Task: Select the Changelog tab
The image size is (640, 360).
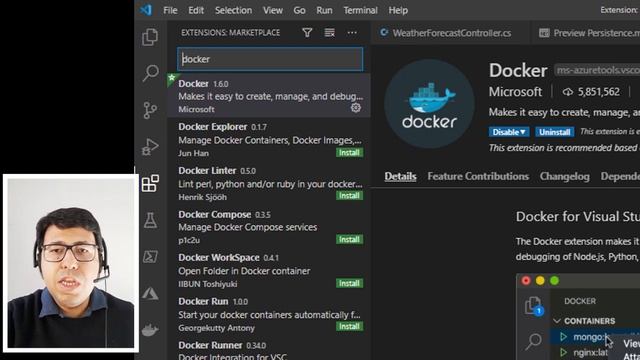Action: (564, 176)
